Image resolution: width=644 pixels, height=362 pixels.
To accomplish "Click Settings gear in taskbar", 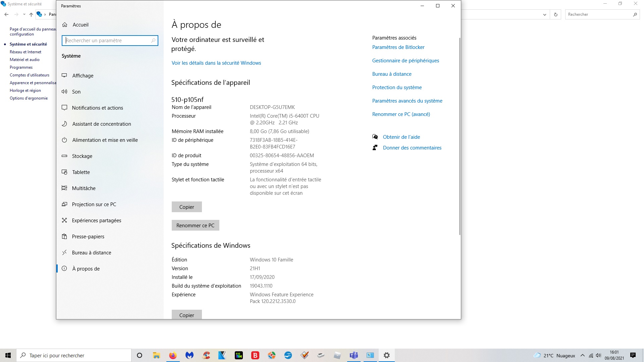I will click(386, 355).
